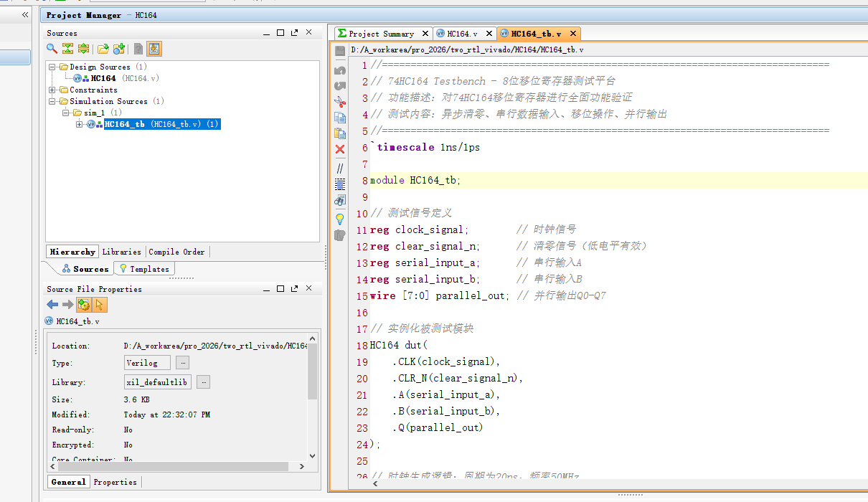Click the Undo icon in editor toolbar
The image size is (868, 502).
pyautogui.click(x=340, y=70)
